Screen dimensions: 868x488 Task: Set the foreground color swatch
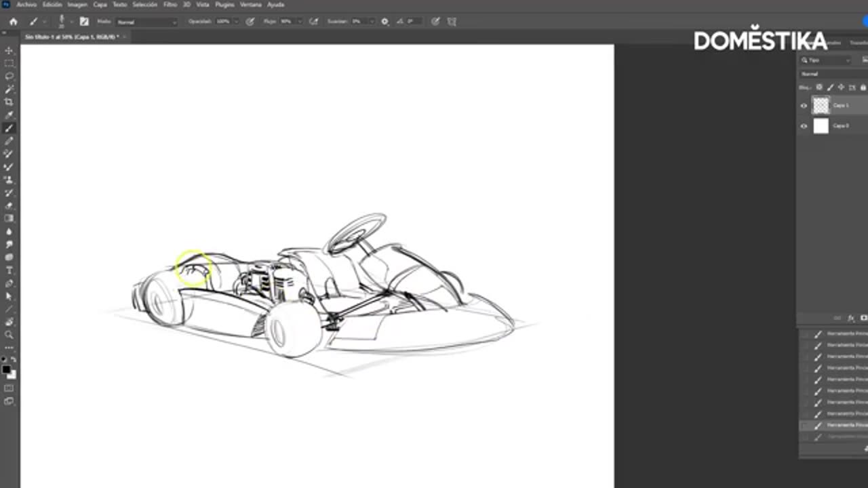[x=6, y=369]
